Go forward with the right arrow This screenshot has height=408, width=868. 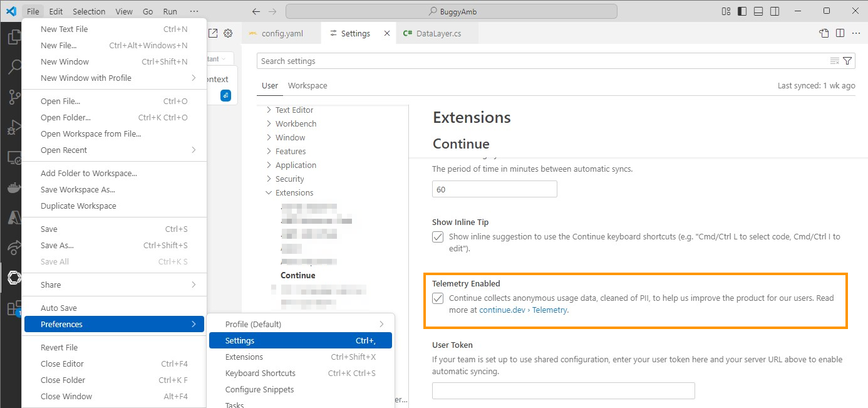click(272, 11)
